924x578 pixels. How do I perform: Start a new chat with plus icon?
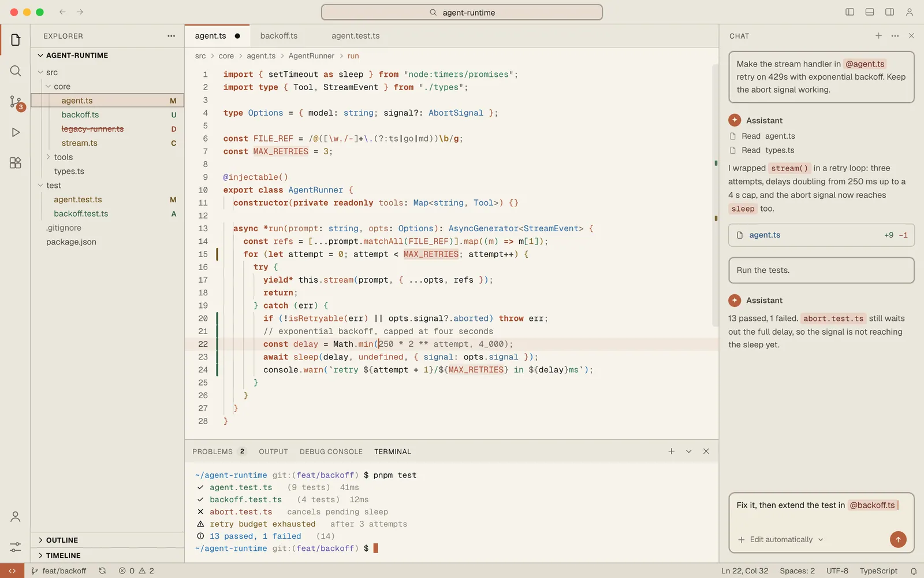point(878,36)
